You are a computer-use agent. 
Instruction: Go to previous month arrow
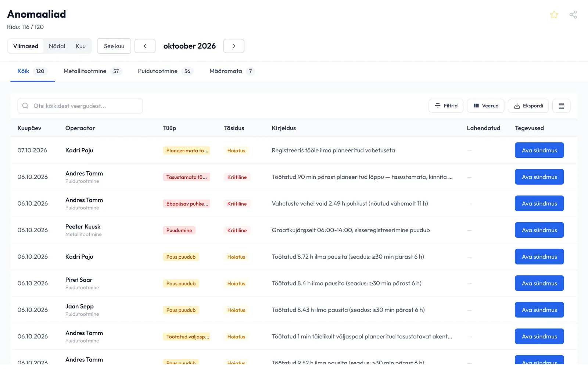coord(145,46)
